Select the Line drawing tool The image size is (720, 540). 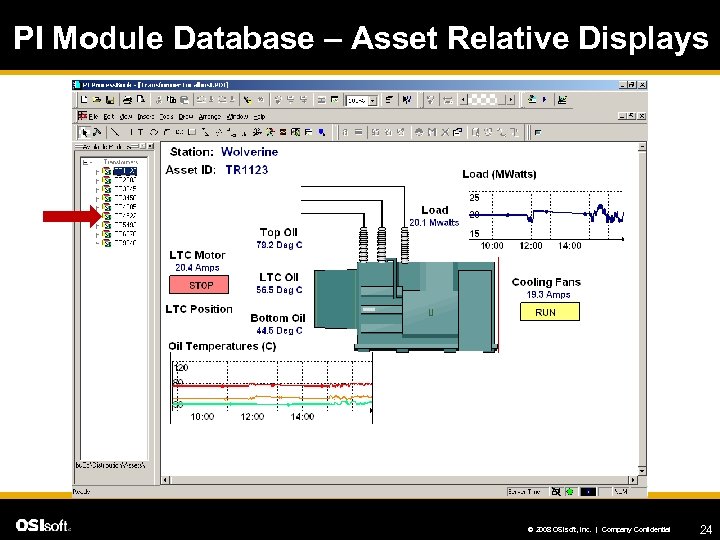115,132
